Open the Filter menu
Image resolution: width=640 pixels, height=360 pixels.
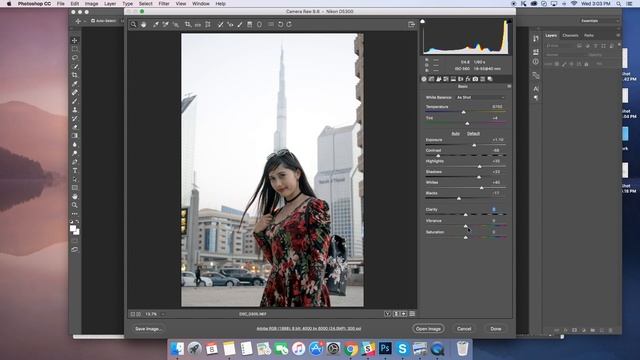(164, 4)
